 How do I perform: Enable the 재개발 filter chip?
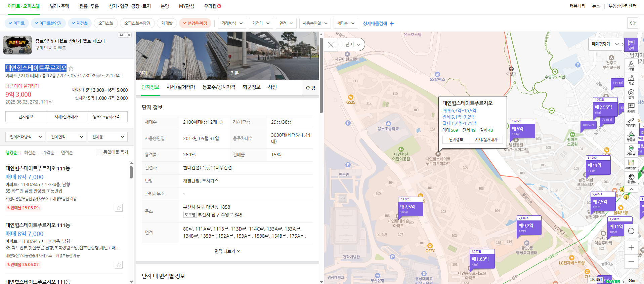[167, 23]
